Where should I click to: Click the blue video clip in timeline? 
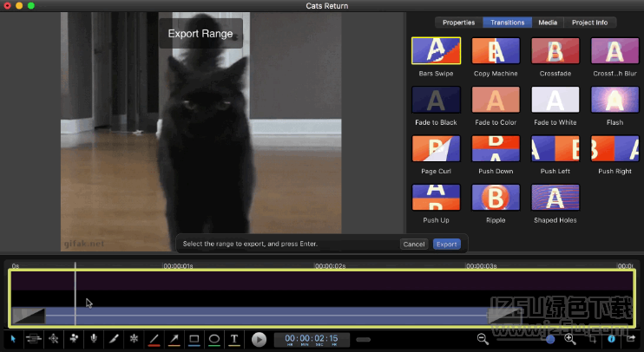267,316
